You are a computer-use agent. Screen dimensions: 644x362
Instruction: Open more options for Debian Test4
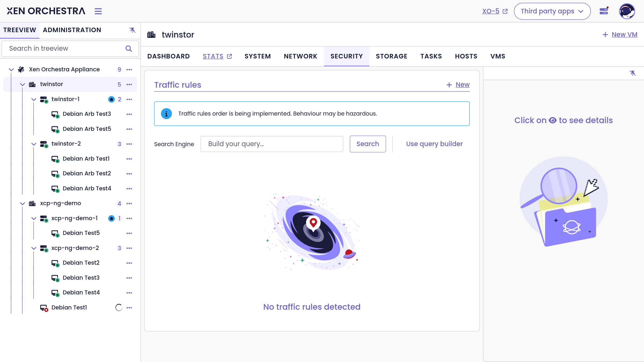click(129, 293)
